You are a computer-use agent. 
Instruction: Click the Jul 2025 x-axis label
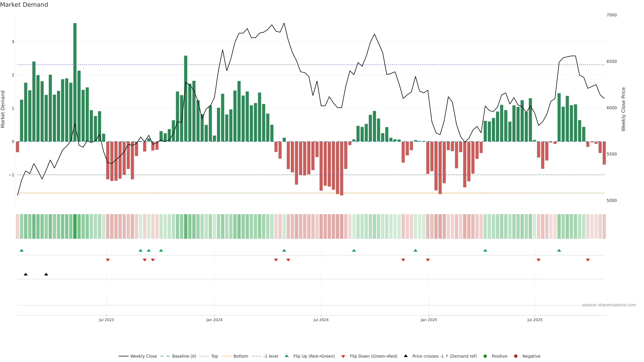tap(535, 320)
